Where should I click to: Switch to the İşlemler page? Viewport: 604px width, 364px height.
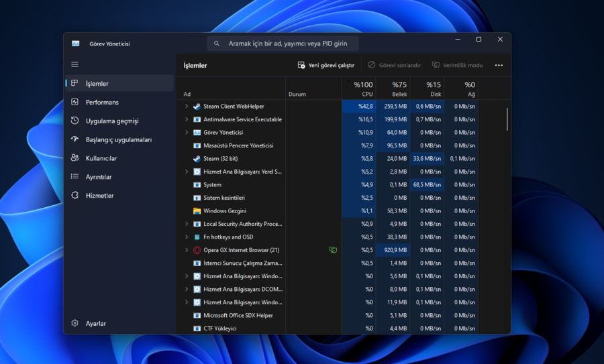[x=120, y=84]
